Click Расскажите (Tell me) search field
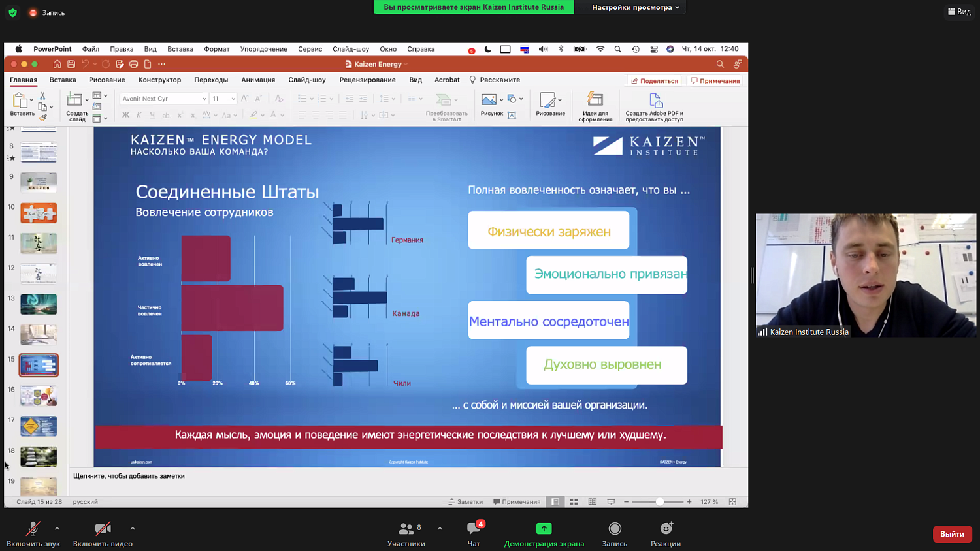This screenshot has width=980, height=551. (x=495, y=80)
